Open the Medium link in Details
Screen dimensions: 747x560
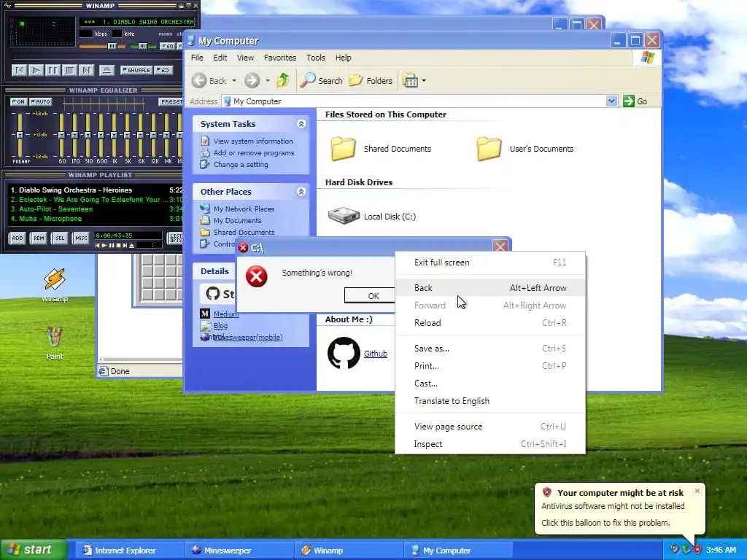(226, 314)
